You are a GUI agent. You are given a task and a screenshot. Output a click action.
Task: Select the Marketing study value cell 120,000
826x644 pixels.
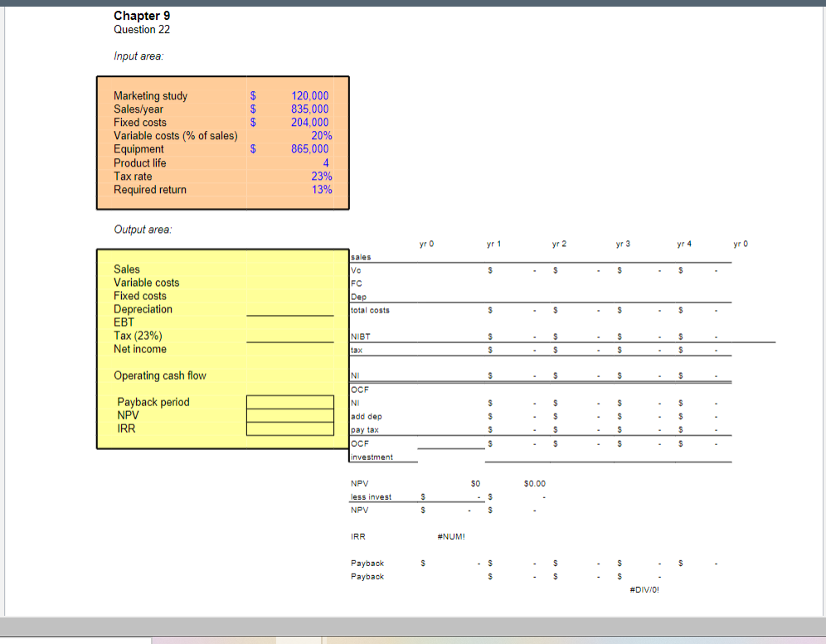click(x=309, y=95)
